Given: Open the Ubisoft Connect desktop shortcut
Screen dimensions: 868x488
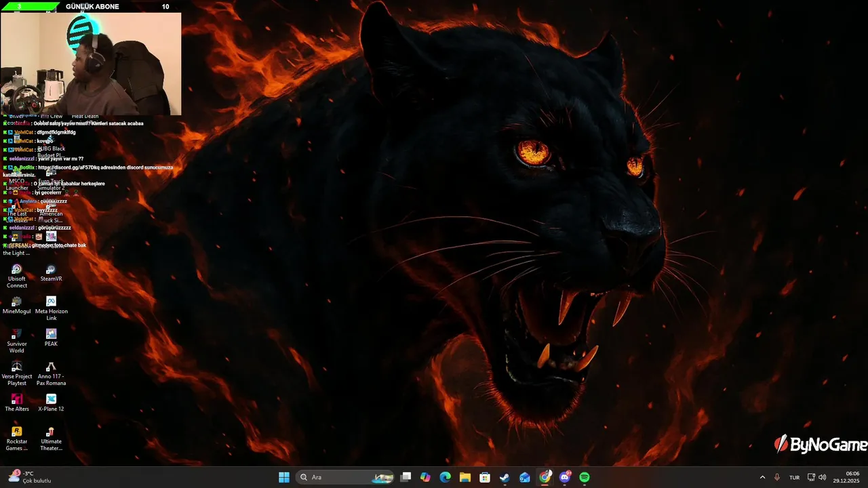Looking at the screenshot, I should coord(17,276).
